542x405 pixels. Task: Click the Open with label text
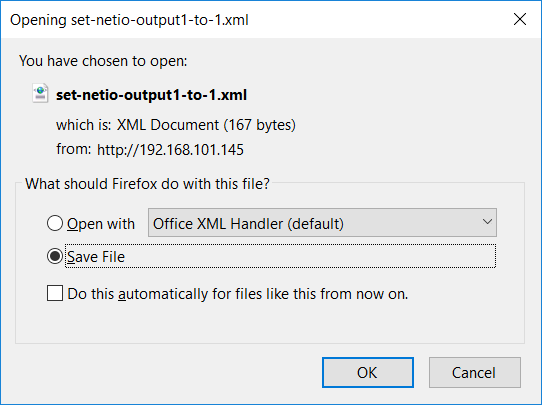pyautogui.click(x=101, y=224)
